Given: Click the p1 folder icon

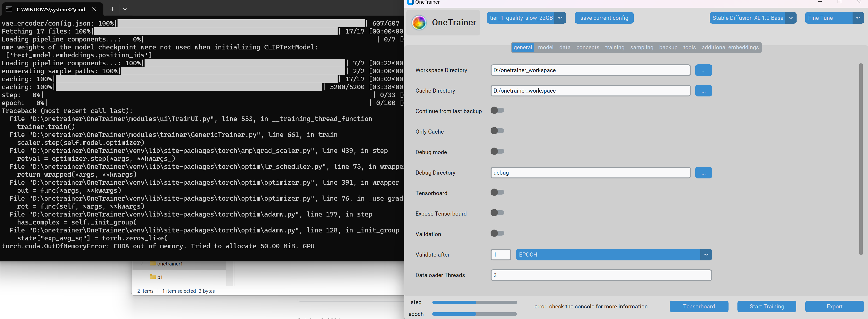Looking at the screenshot, I should pyautogui.click(x=153, y=277).
